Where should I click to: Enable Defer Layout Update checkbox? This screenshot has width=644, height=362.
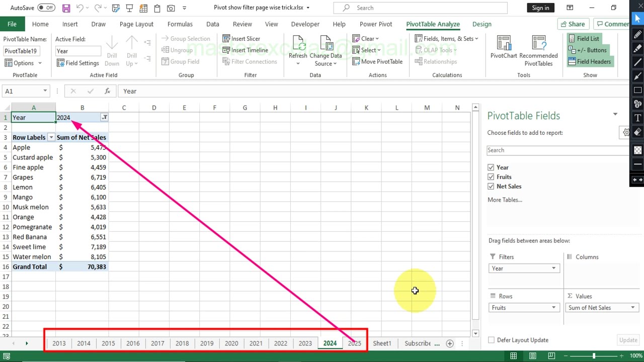[x=491, y=340]
